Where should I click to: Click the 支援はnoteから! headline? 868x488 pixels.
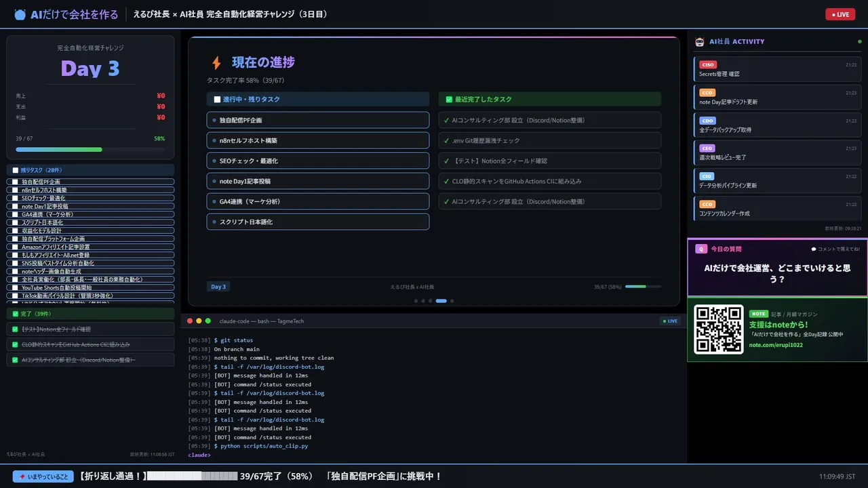(x=778, y=325)
